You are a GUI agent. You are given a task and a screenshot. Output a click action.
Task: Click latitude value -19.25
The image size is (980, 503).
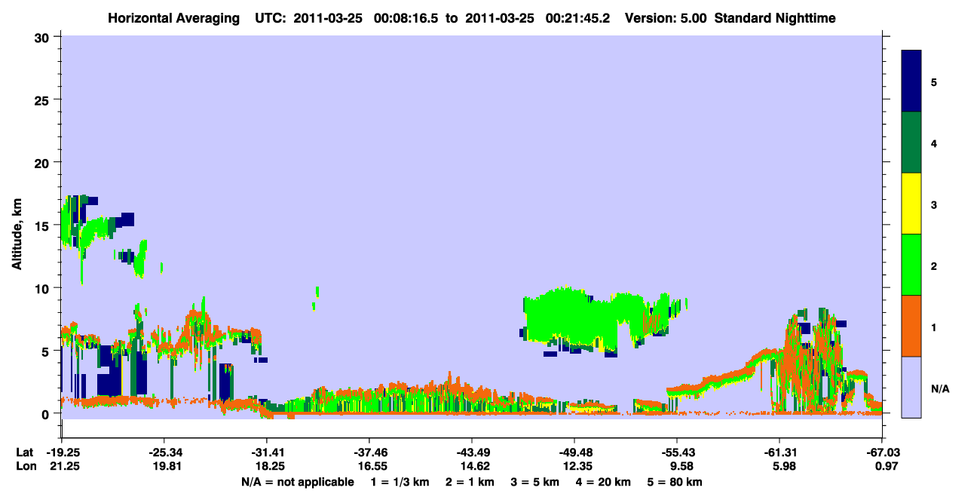tap(62, 452)
